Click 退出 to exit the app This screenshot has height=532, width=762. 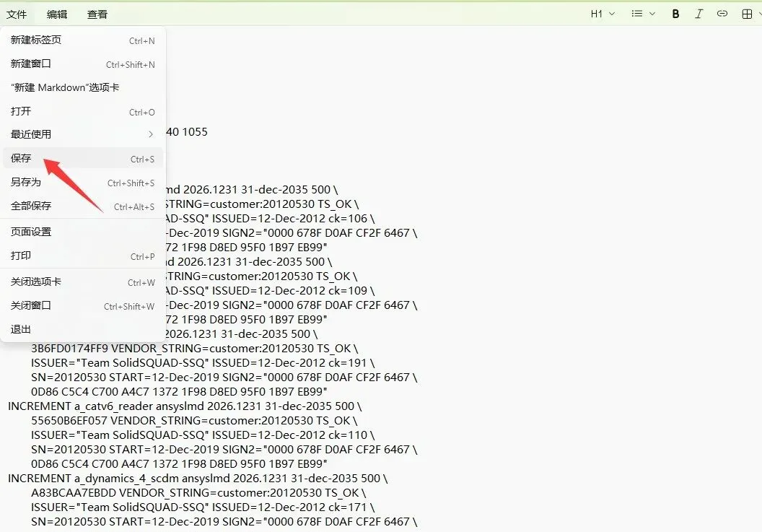(83, 330)
